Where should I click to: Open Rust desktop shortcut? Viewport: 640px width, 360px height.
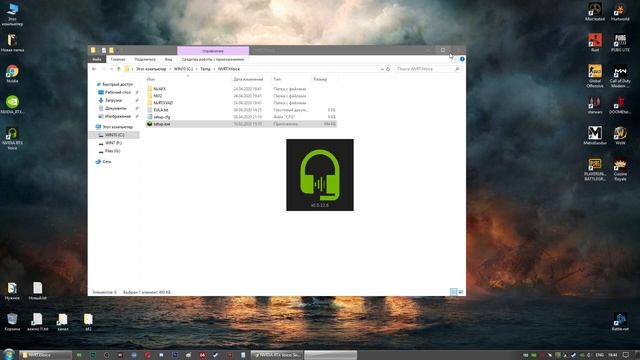click(595, 42)
